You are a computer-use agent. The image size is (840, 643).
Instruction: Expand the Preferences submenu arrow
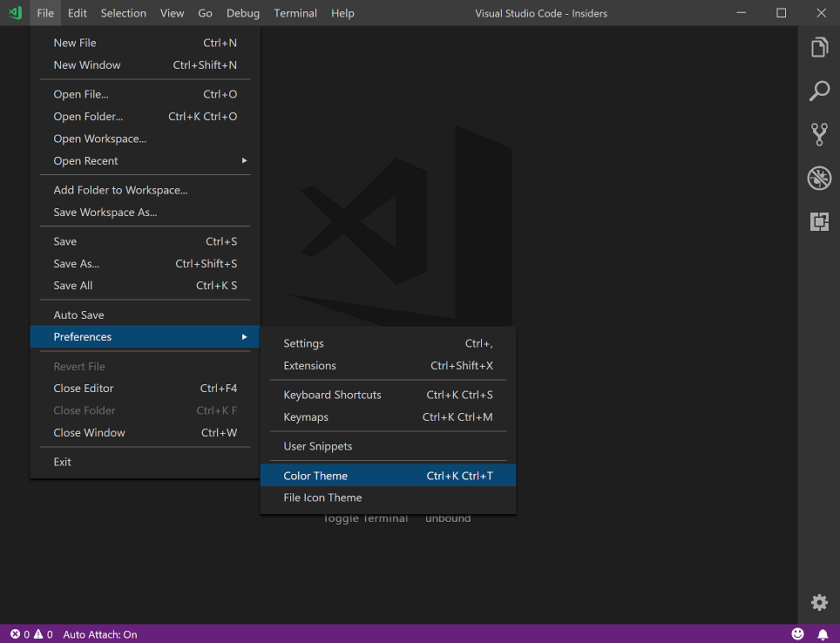coord(245,336)
